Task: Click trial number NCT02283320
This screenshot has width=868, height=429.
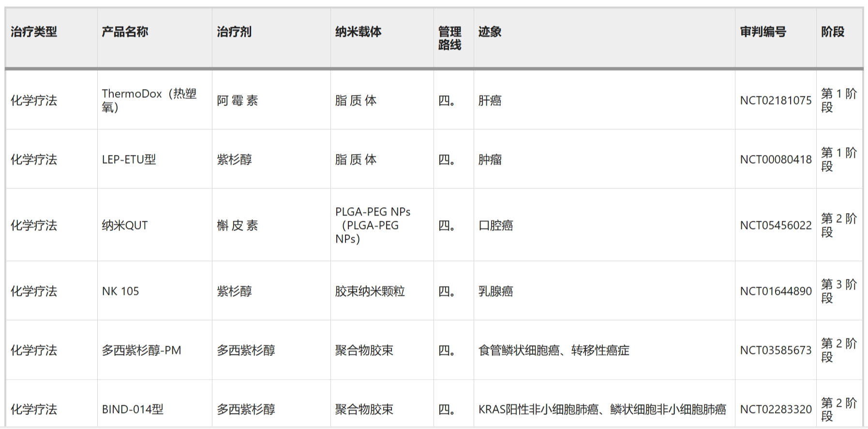Action: 776,409
